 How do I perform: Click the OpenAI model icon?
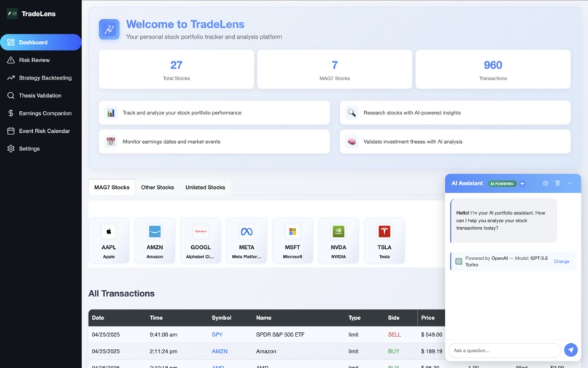[x=459, y=261]
